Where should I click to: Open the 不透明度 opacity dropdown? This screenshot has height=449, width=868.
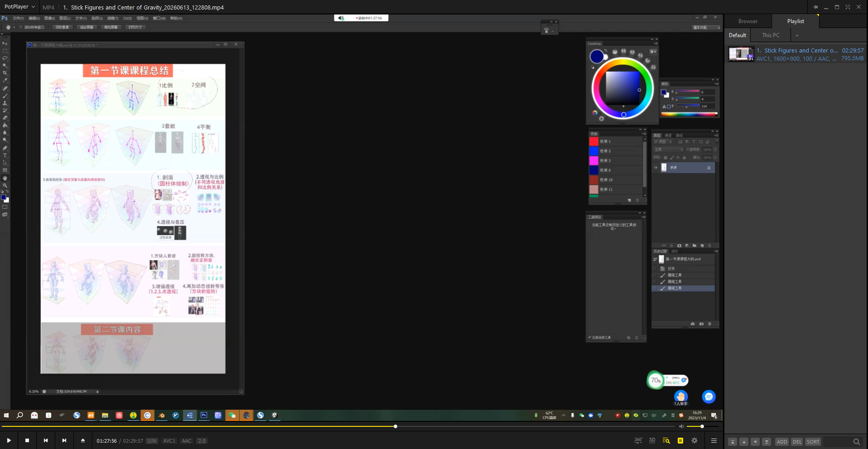[715, 149]
